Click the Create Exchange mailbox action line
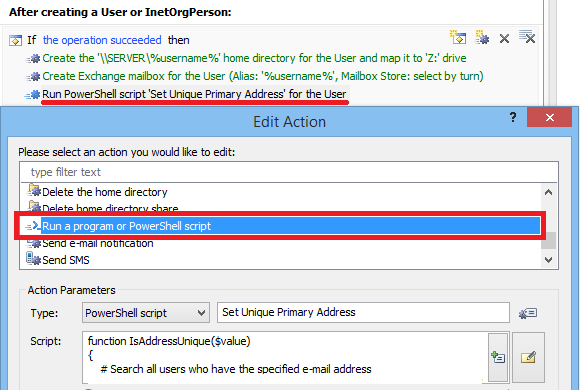This screenshot has width=580, height=390. click(x=263, y=76)
